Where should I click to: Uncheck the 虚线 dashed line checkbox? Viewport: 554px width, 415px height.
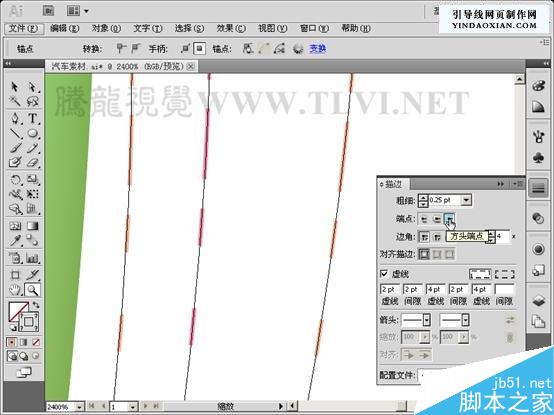[x=384, y=274]
